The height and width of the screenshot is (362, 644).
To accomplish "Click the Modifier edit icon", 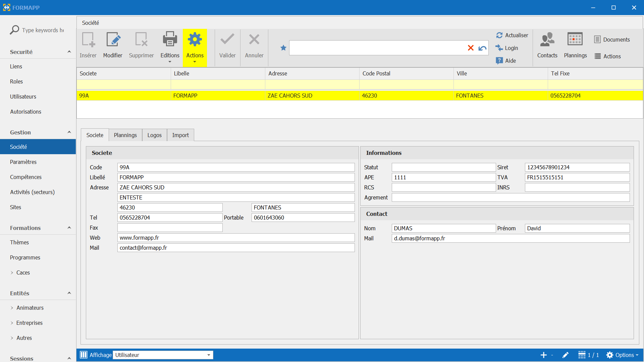I will click(x=113, y=40).
